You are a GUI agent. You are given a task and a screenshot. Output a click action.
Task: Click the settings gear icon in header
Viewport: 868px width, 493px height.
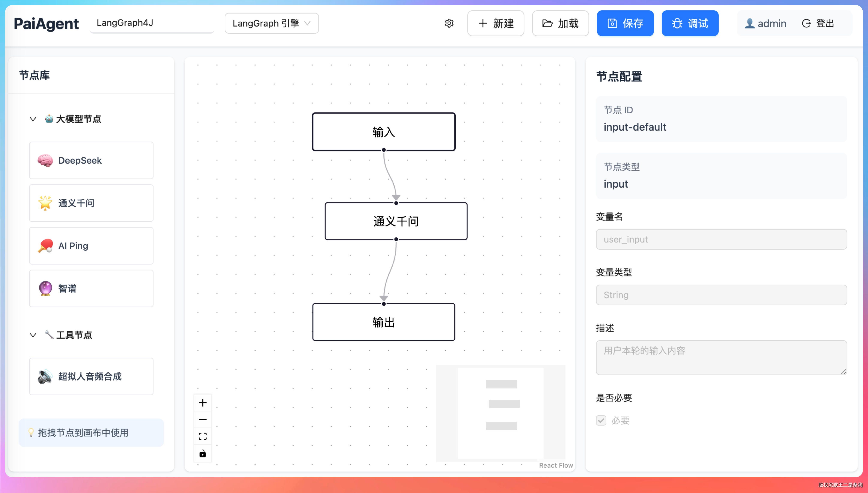click(x=449, y=23)
